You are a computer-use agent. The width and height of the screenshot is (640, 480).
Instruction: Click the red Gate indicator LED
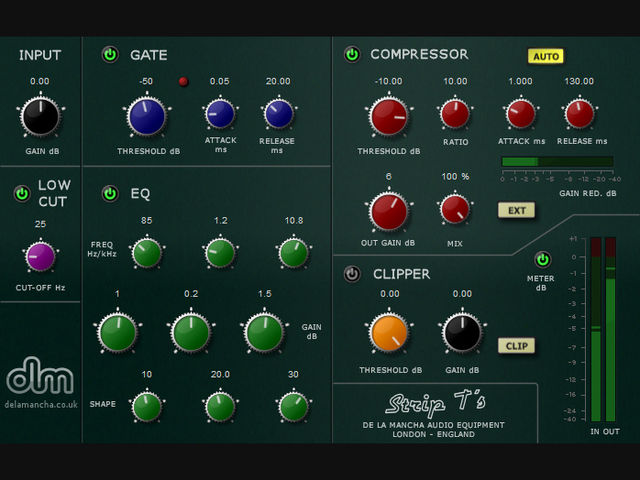(x=184, y=82)
